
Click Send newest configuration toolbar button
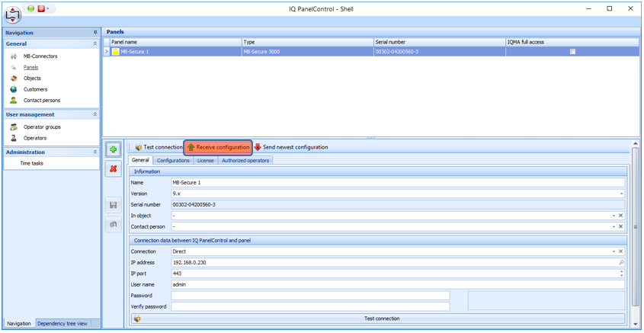click(291, 147)
